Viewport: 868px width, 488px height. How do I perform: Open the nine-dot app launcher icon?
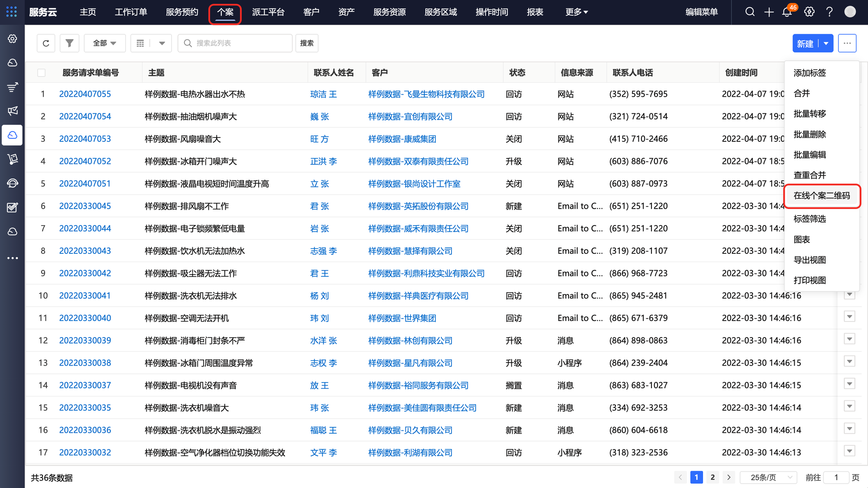(12, 12)
